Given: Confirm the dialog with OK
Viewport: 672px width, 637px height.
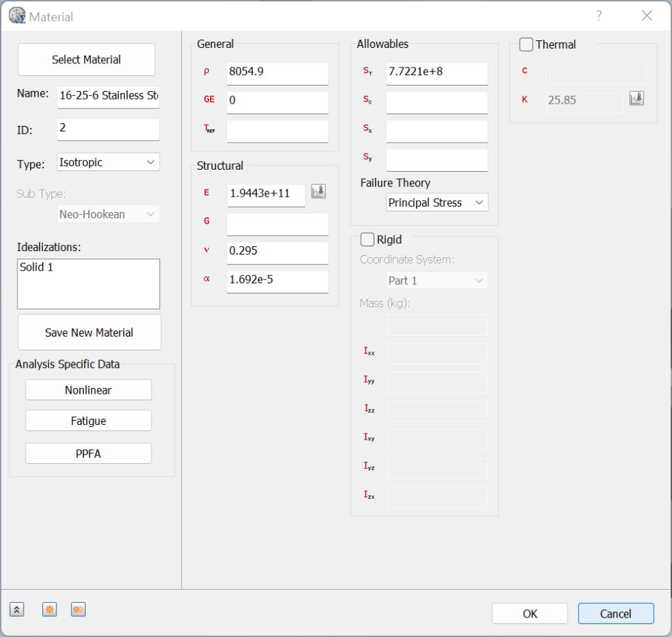Looking at the screenshot, I should coord(530,613).
